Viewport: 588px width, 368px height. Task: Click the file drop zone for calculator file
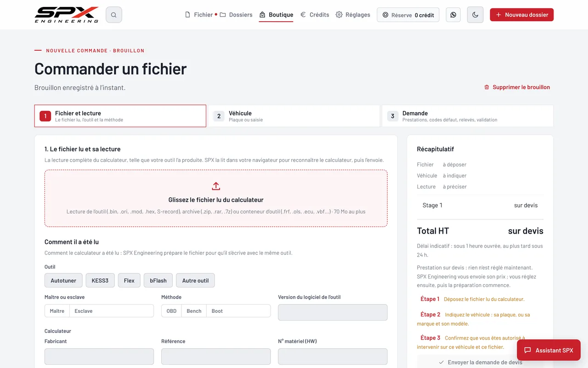pos(216,198)
